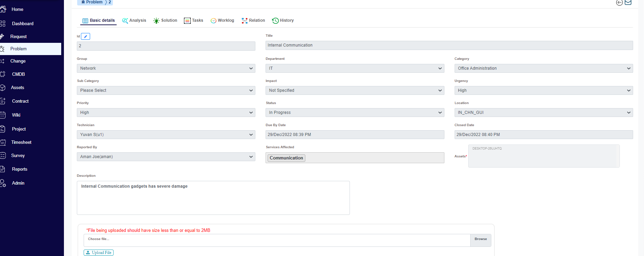Click the Project clipboard icon
644x256 pixels.
[2, 129]
